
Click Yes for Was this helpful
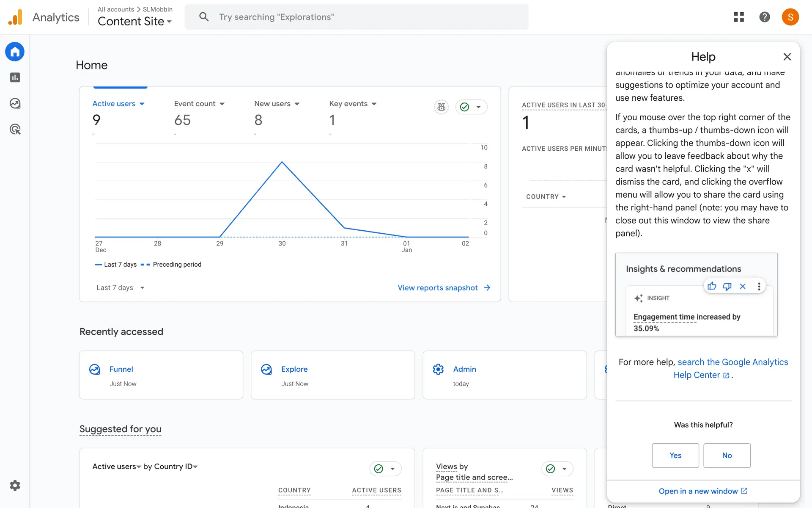coord(675,455)
